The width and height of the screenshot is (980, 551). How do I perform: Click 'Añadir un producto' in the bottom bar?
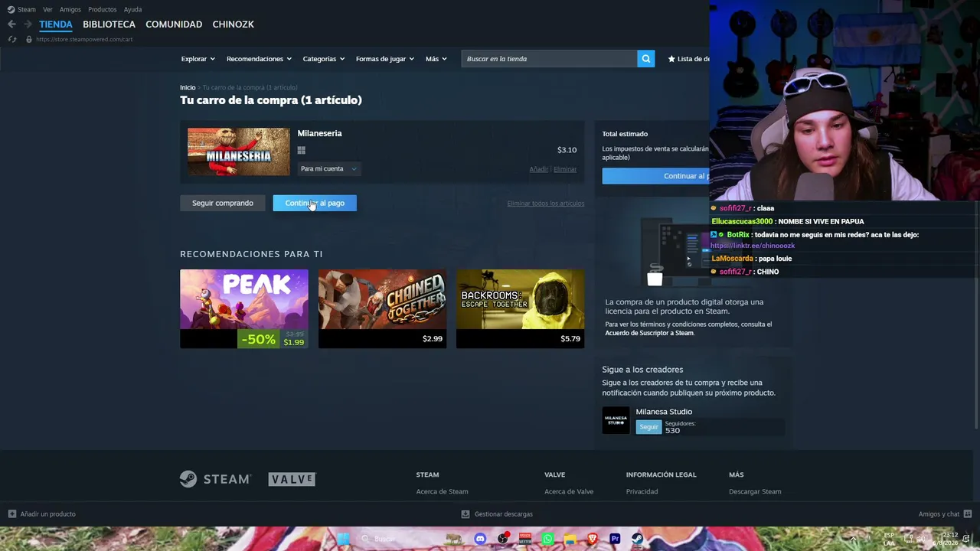41,514
